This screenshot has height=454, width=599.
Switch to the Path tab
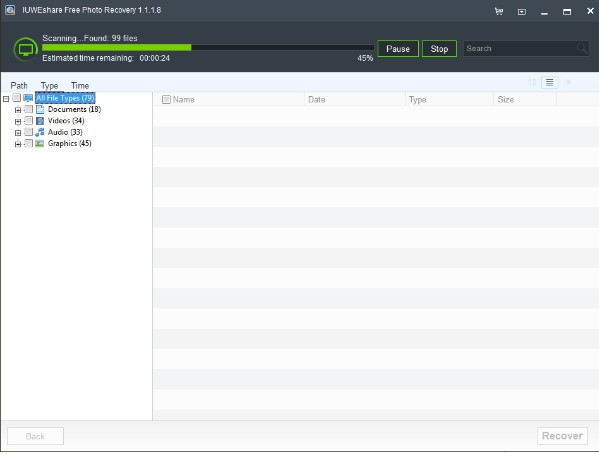(19, 86)
